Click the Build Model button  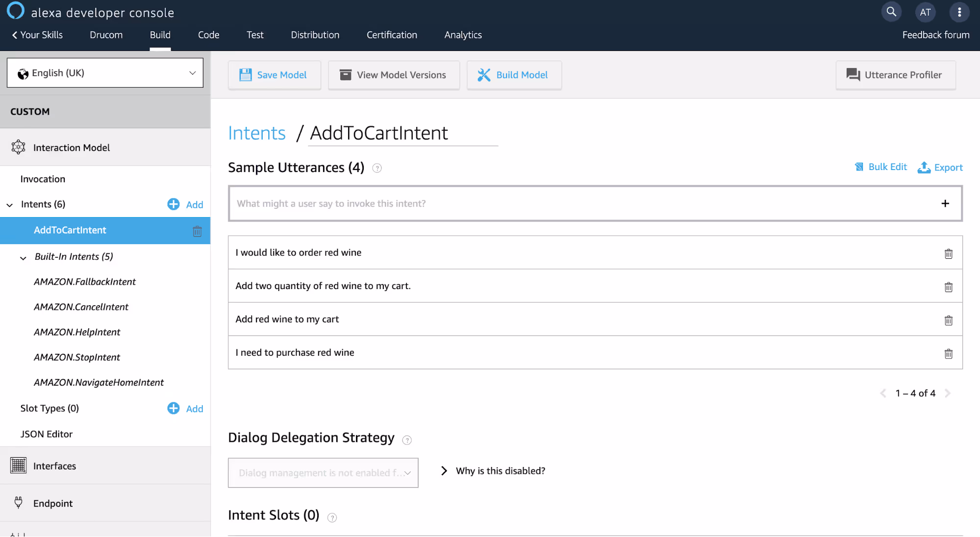pos(514,75)
